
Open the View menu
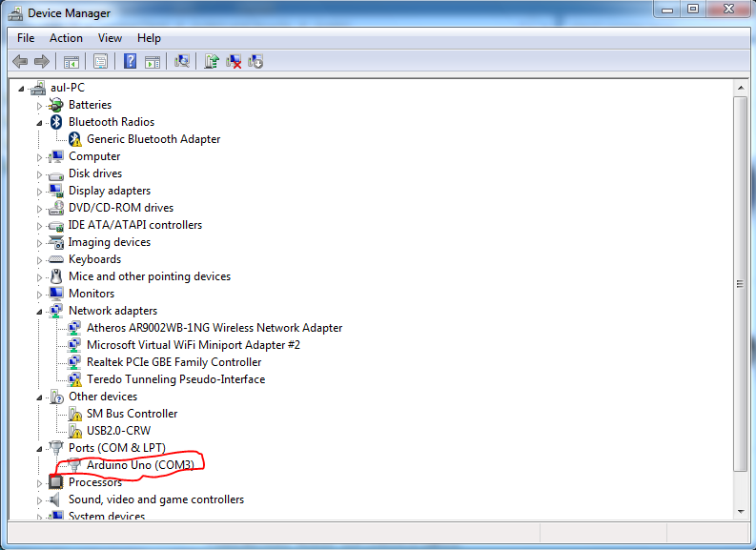tap(110, 38)
